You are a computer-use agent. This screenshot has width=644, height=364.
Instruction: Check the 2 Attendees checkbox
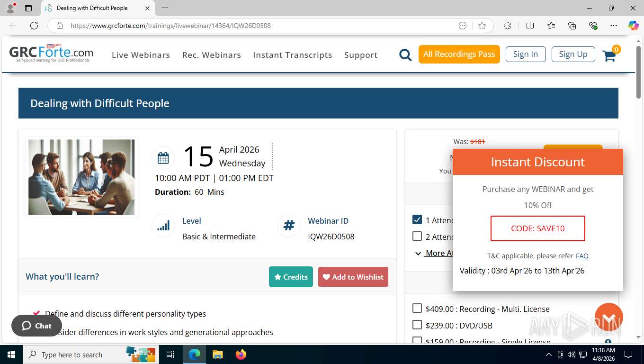pos(417,236)
